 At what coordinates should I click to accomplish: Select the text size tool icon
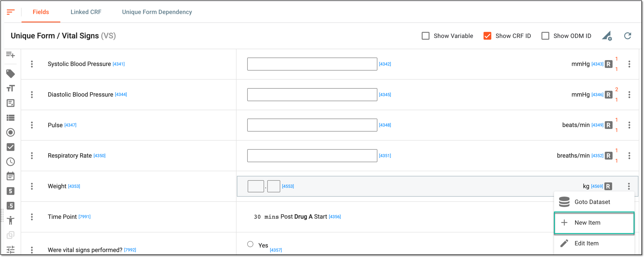click(x=11, y=88)
